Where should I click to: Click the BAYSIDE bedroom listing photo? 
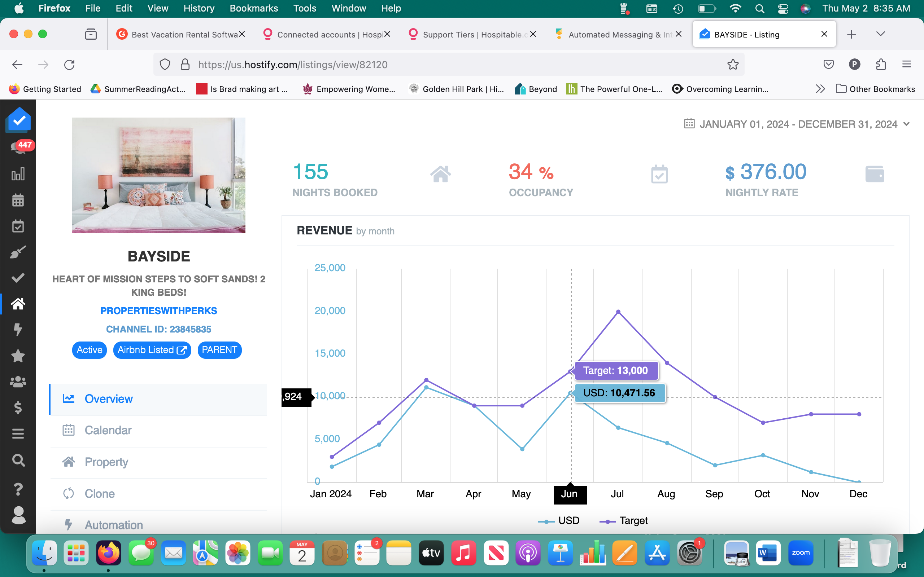[158, 175]
